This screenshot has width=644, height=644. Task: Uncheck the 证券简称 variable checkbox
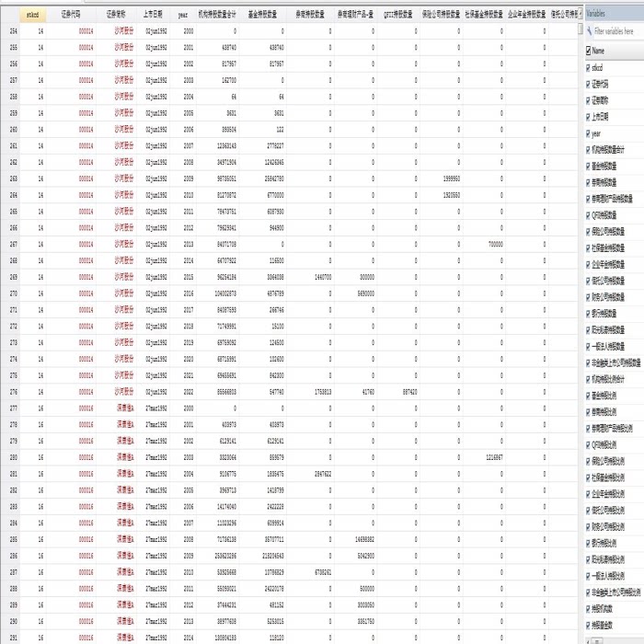(x=588, y=100)
